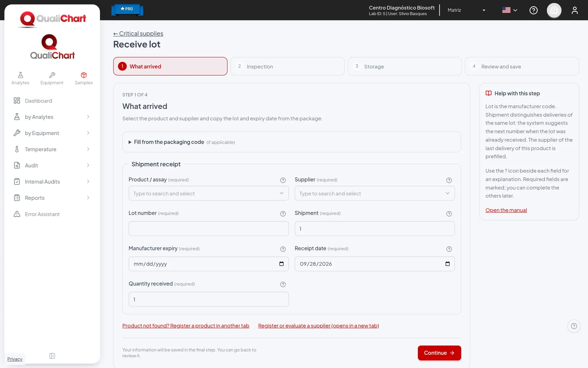The width and height of the screenshot is (588, 368).
Task: Follow the Register a product link
Action: coord(186,326)
